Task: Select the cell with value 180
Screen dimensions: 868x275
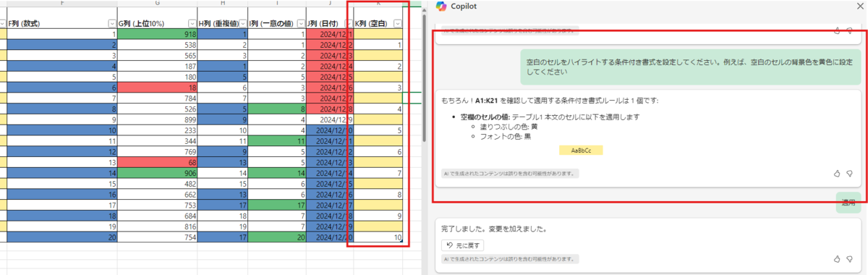Action: coord(157,77)
